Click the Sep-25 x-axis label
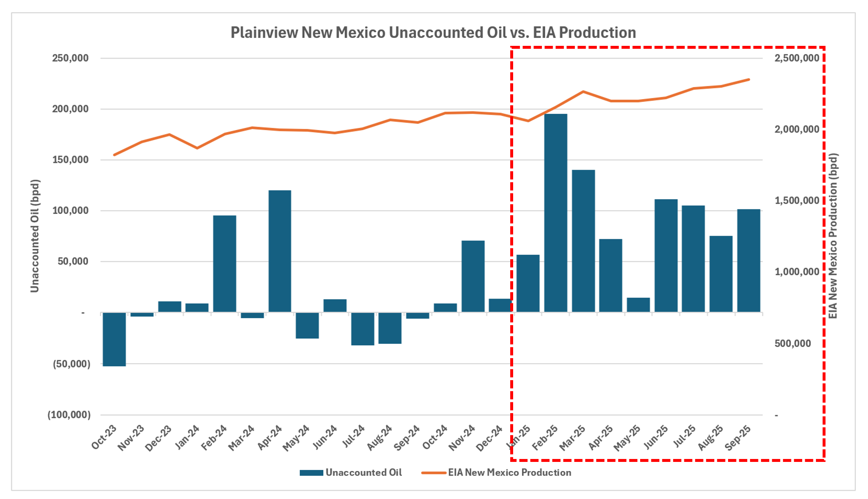Image resolution: width=868 pixels, height=499 pixels. tap(738, 438)
